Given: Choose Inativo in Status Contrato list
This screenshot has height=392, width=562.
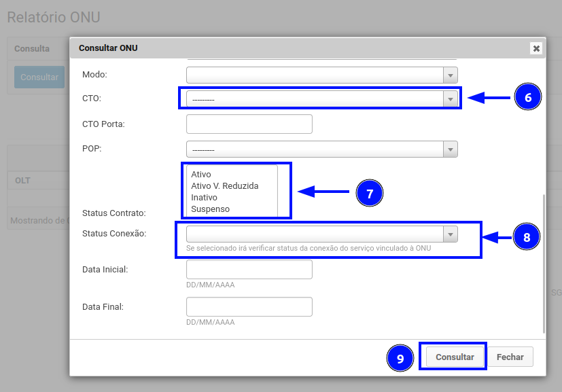Looking at the screenshot, I should 204,198.
